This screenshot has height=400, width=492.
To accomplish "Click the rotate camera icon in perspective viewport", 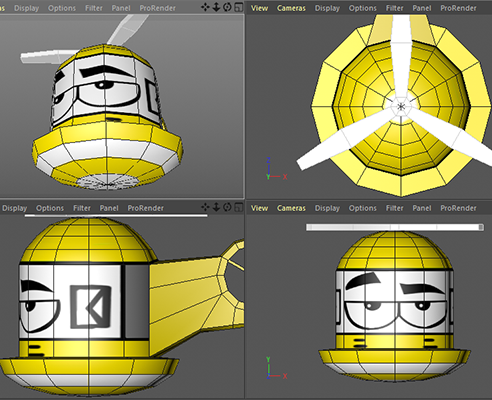I will (227, 7).
